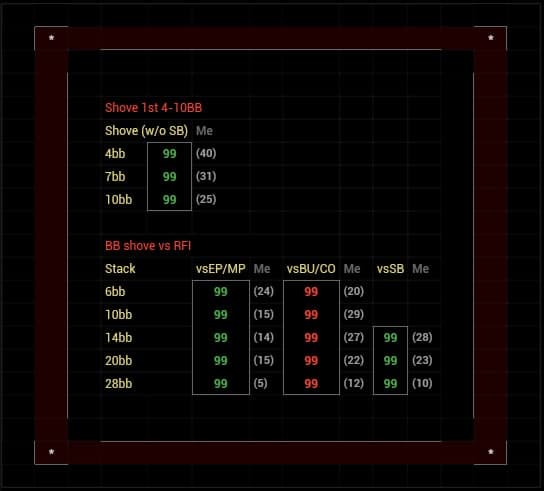Select the 4bb shove stat value

pos(169,154)
